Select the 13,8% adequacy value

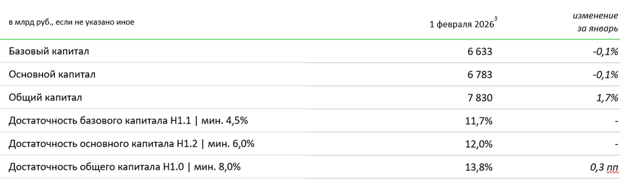pos(478,167)
